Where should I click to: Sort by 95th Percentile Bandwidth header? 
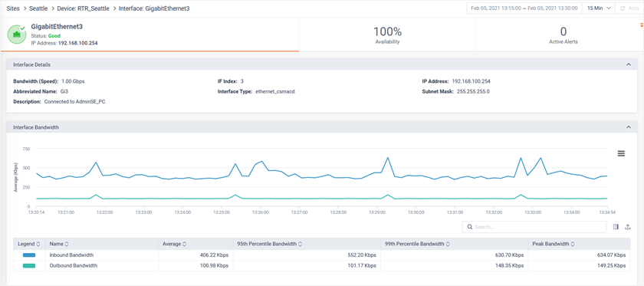(x=270, y=244)
